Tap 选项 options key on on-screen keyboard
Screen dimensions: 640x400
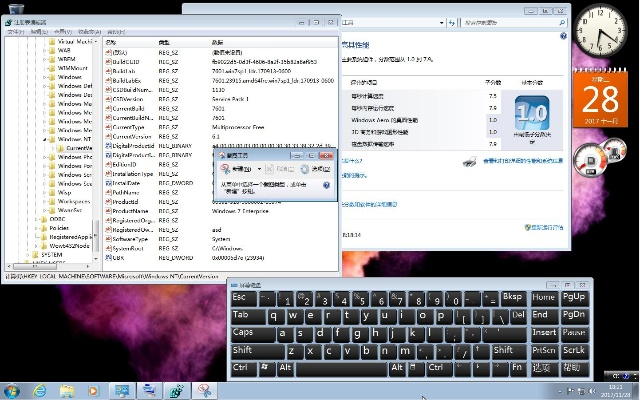(x=544, y=367)
